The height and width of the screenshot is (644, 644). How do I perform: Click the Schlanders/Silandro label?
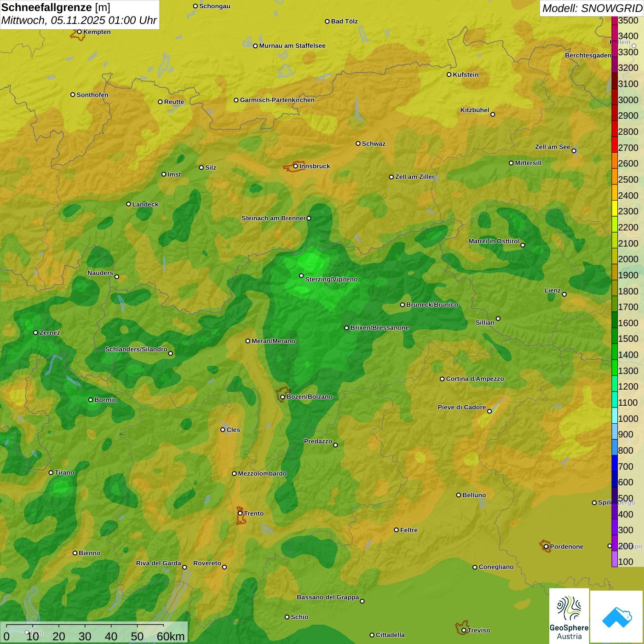click(136, 349)
